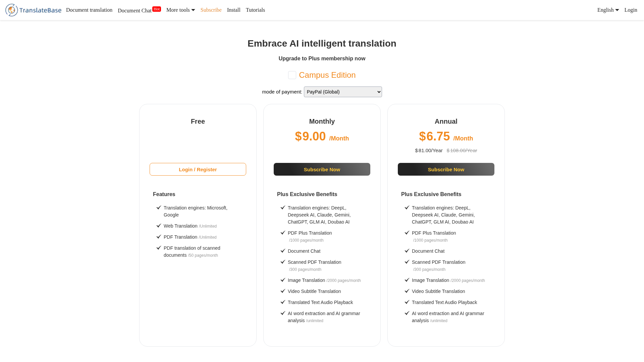This screenshot has width=644, height=362.
Task: Click checkmark beside Annual Video Subtitle Translation
Action: 407,291
